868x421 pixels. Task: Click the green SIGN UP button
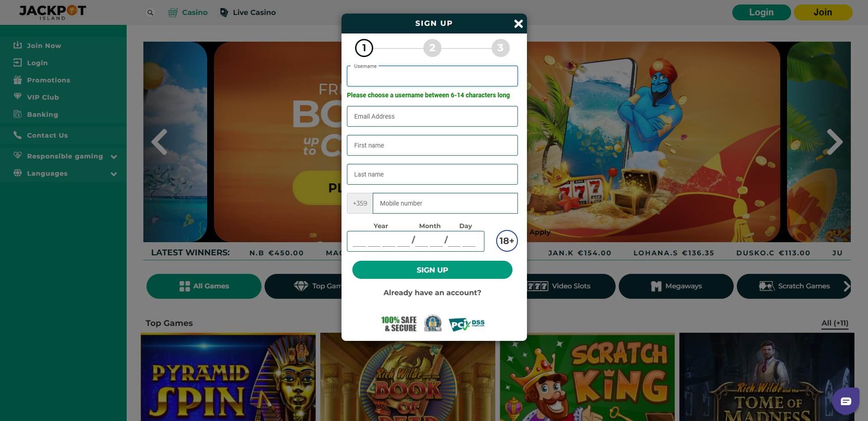coord(432,270)
